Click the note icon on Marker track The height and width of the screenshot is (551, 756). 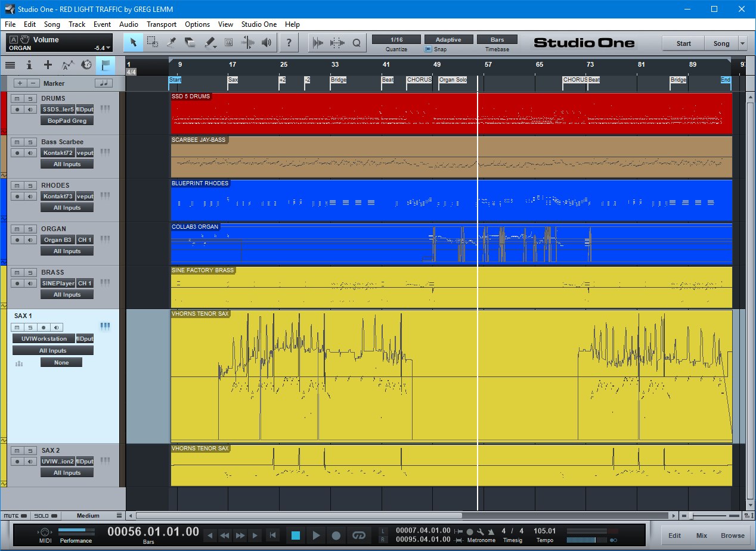coord(104,83)
